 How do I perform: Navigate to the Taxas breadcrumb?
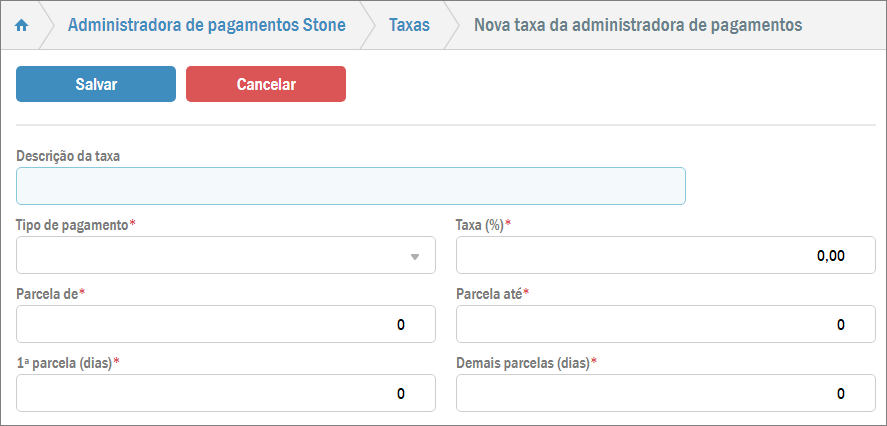409,24
